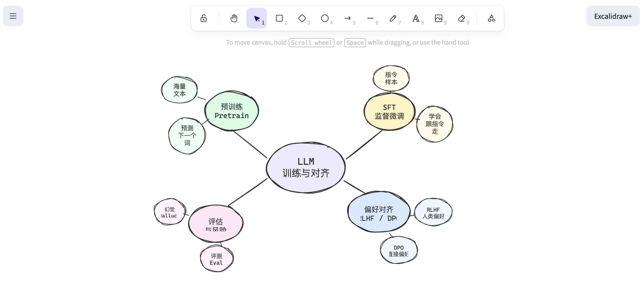Click the 幻觉 leaf node
The height and width of the screenshot is (288, 644).
(170, 212)
